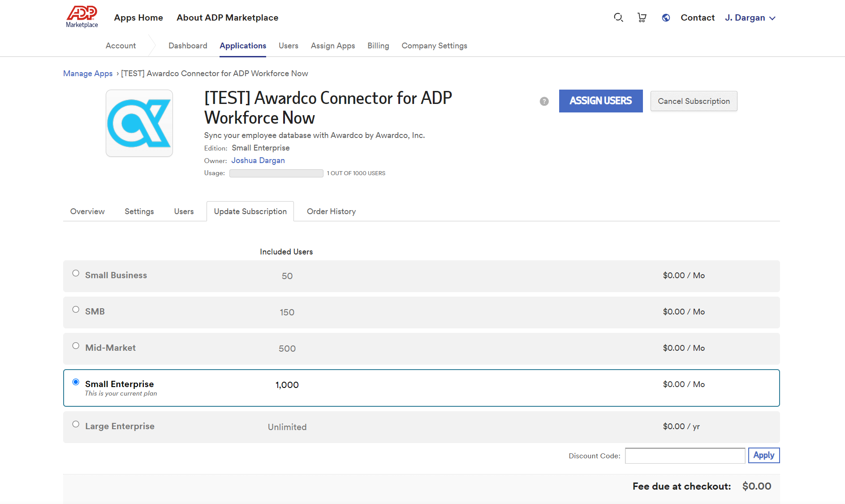The height and width of the screenshot is (504, 845).
Task: Choose the Large Enterprise plan
Action: (75, 423)
